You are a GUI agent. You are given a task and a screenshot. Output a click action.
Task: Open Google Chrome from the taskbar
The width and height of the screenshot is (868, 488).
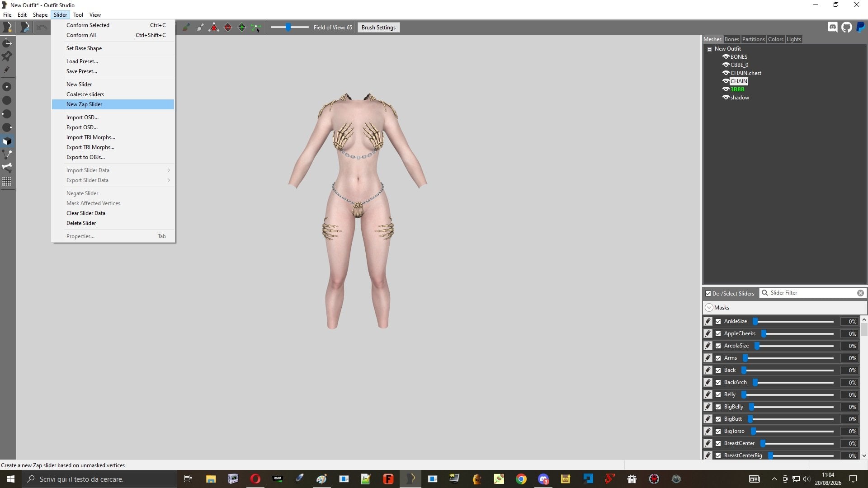(x=521, y=479)
